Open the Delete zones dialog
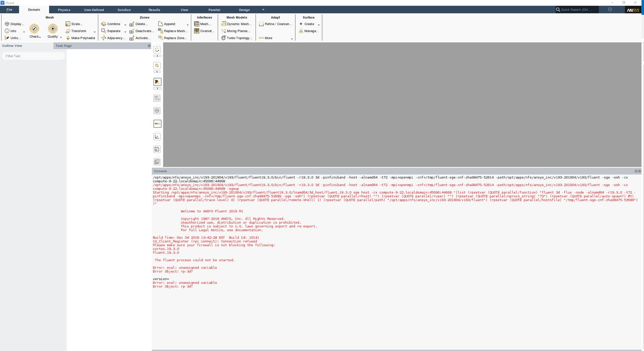 click(x=139, y=24)
